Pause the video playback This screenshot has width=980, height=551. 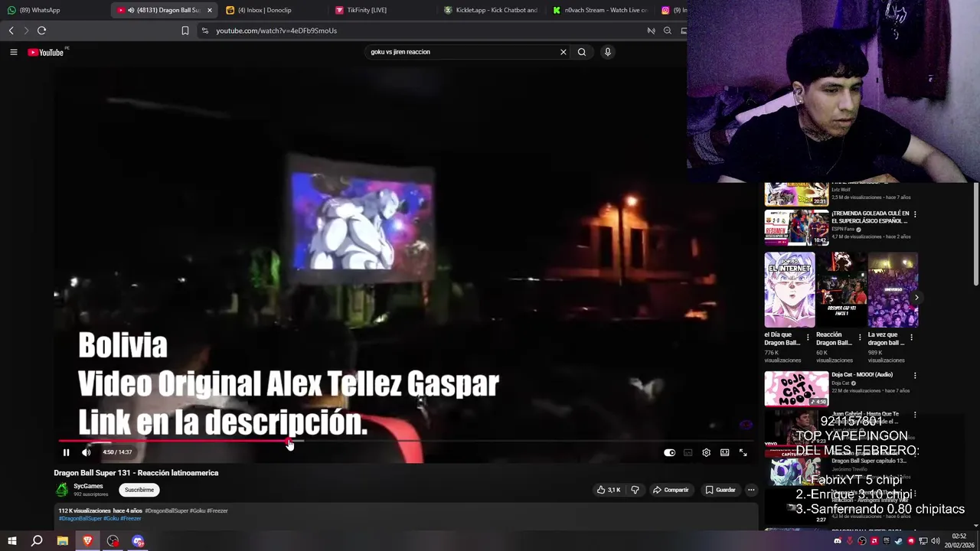(66, 452)
